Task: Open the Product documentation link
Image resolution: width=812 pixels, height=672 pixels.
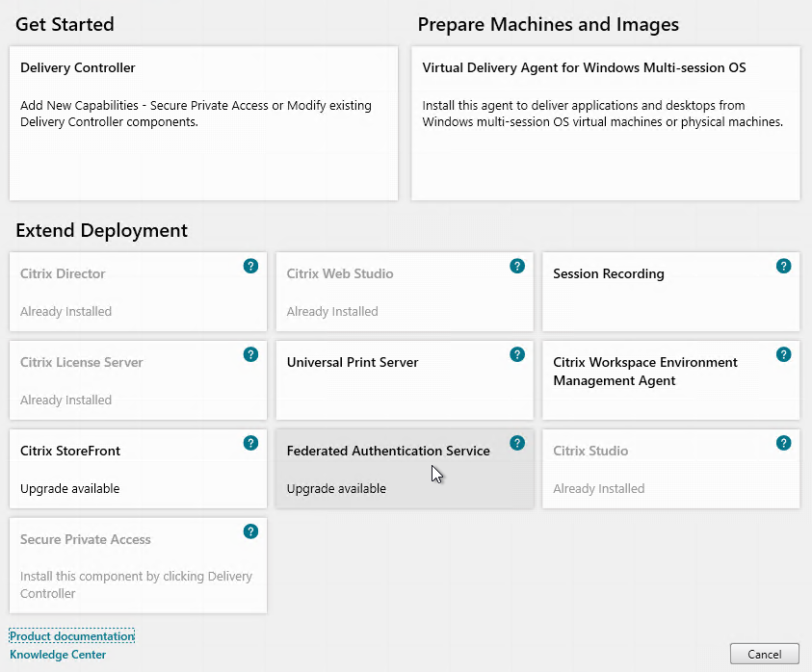Action: coord(72,635)
